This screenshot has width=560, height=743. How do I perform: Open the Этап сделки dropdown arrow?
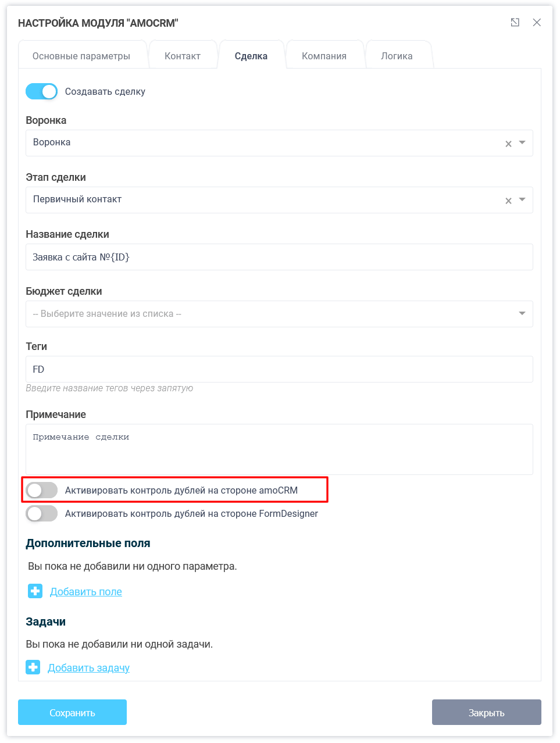[x=522, y=199]
